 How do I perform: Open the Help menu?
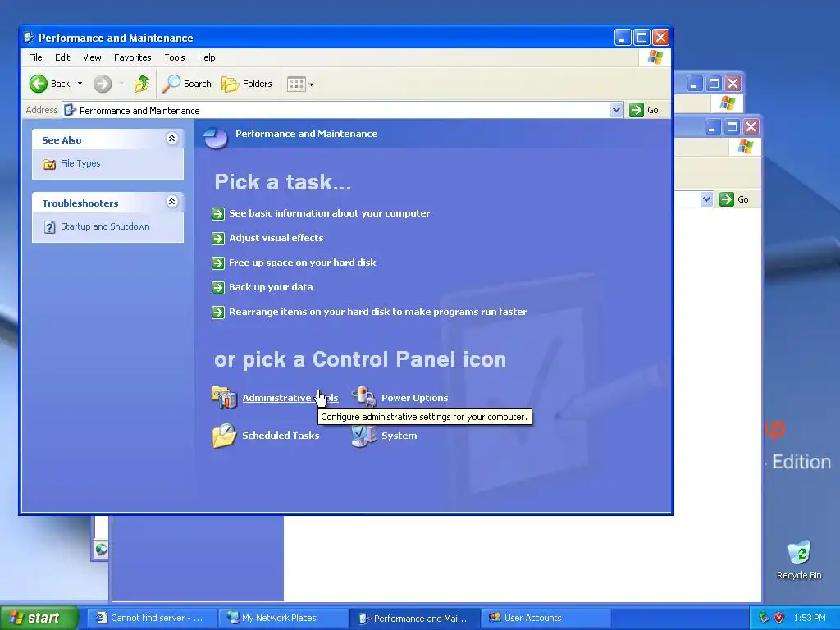(x=206, y=57)
